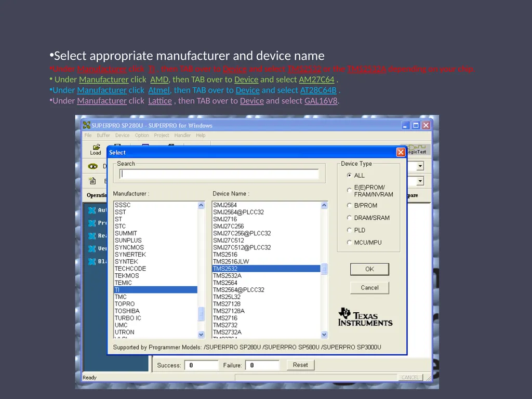Open the Buffer menu
Screen dimensions: 532x399
tap(103, 135)
